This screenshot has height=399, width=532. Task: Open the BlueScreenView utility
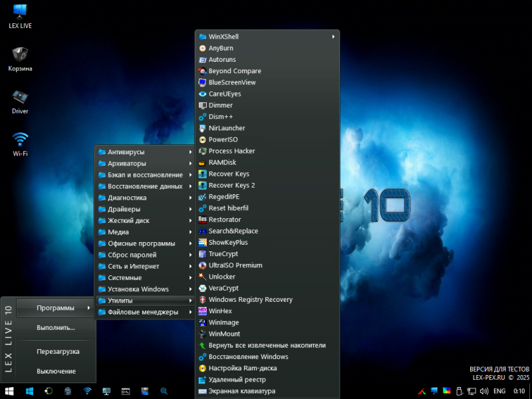[231, 82]
